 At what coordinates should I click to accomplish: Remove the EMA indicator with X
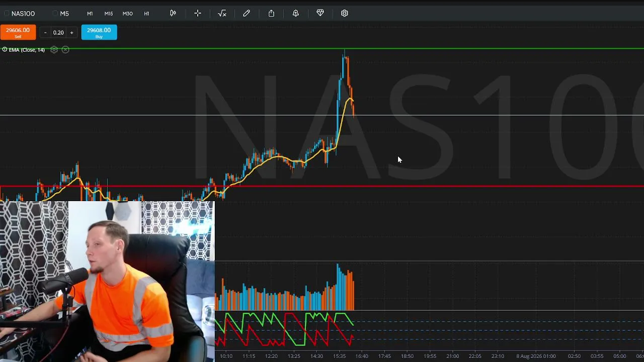(65, 50)
